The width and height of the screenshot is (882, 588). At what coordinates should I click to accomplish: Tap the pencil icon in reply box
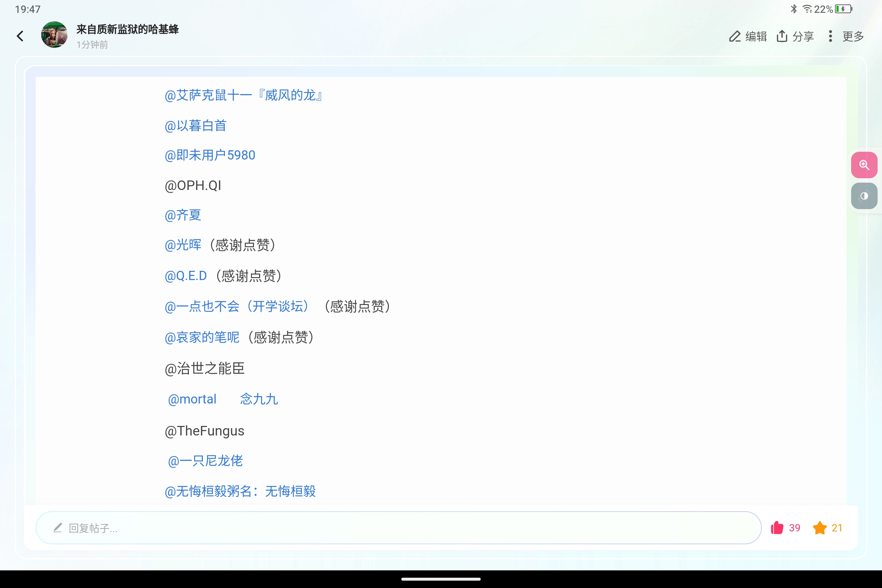(x=58, y=528)
